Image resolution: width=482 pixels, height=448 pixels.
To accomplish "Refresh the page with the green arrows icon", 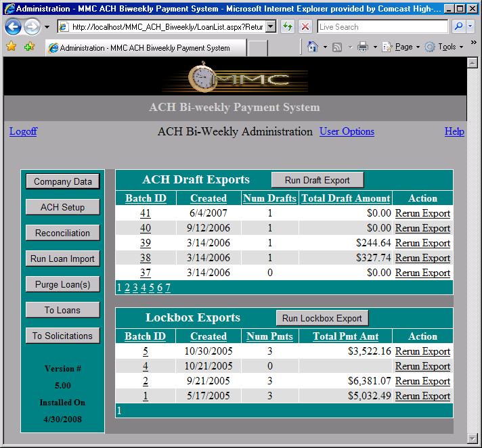I will (x=288, y=27).
